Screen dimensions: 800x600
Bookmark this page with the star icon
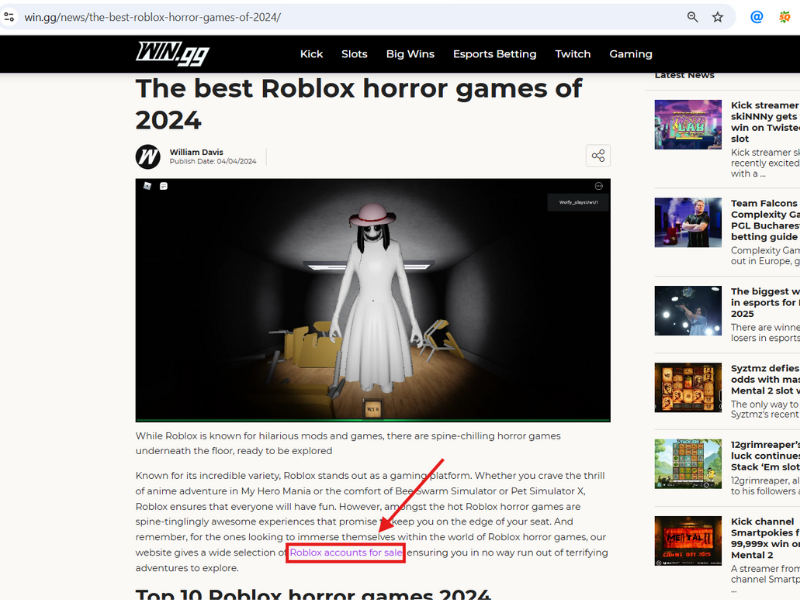718,17
